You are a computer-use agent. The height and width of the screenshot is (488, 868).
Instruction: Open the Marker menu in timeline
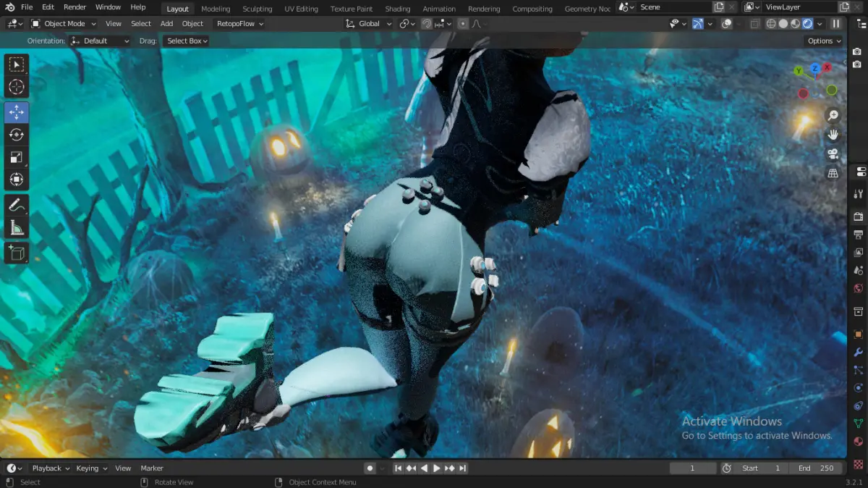[152, 468]
